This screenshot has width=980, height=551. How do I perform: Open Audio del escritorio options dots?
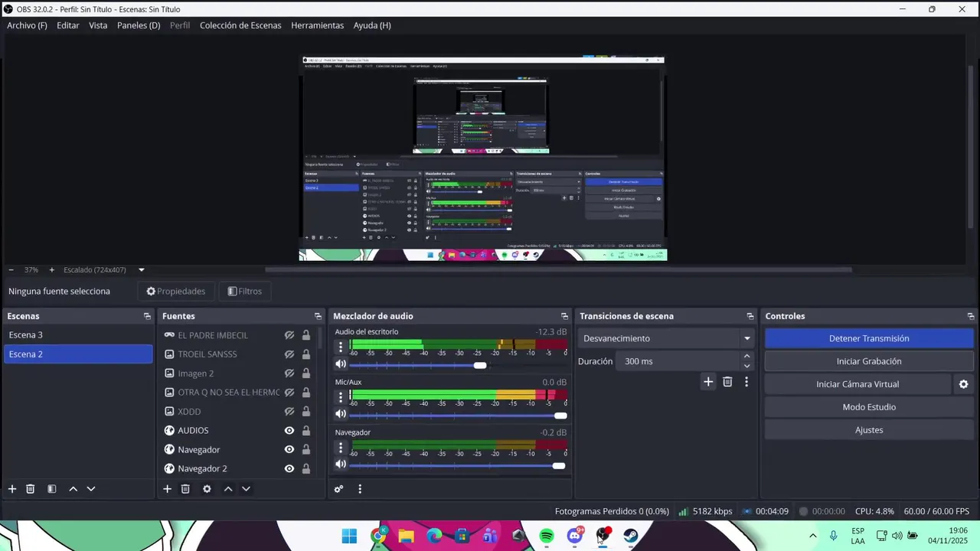pyautogui.click(x=341, y=347)
